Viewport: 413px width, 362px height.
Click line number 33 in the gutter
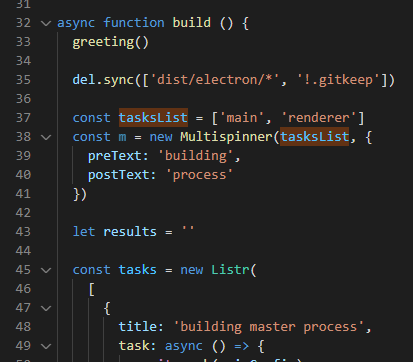(x=23, y=42)
